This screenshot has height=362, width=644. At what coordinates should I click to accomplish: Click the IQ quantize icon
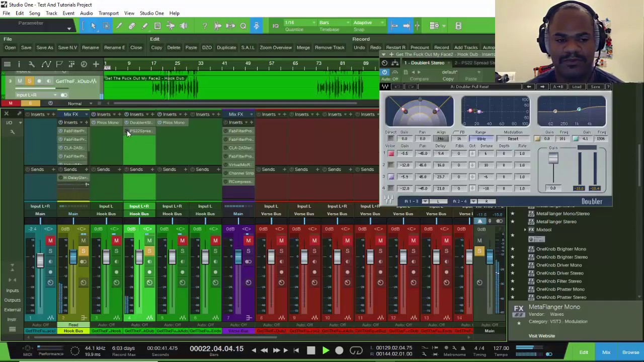tap(275, 26)
